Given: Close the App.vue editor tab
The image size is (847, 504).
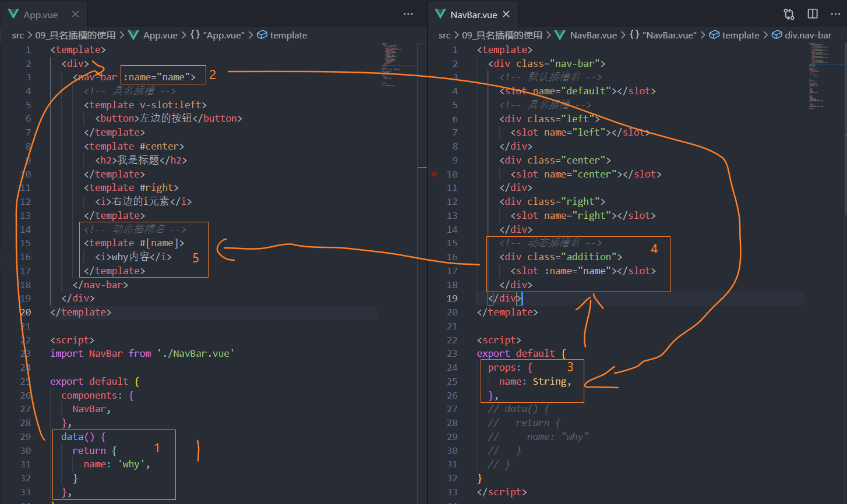Looking at the screenshot, I should 75,14.
